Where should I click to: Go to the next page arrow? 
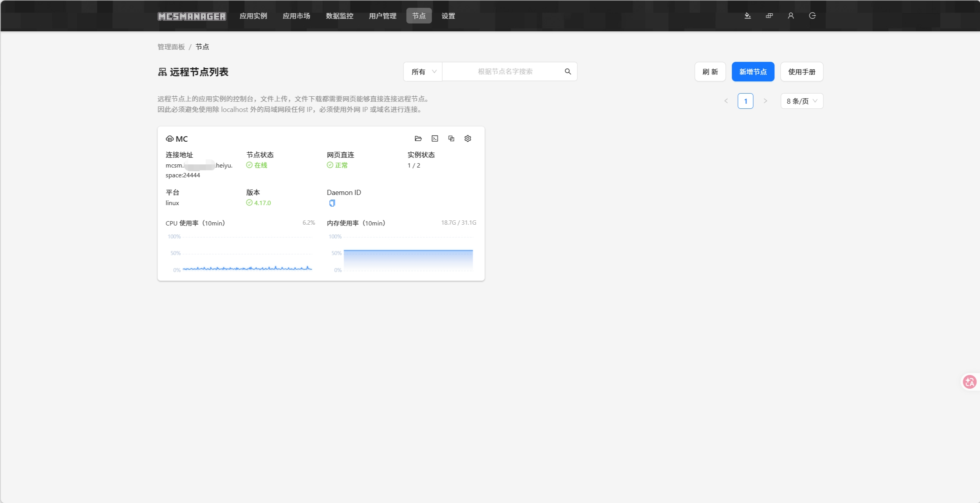pyautogui.click(x=765, y=101)
